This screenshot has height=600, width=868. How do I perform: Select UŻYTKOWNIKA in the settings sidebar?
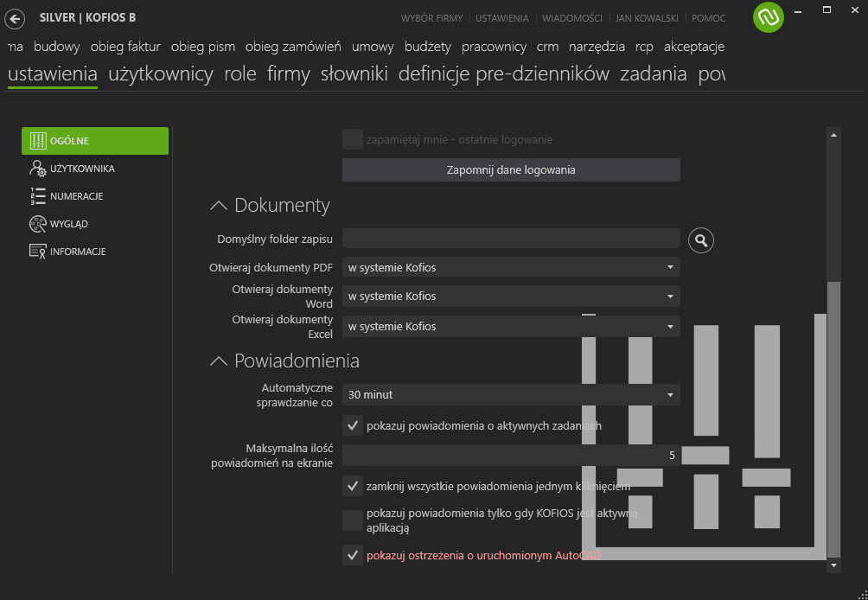[x=95, y=169]
